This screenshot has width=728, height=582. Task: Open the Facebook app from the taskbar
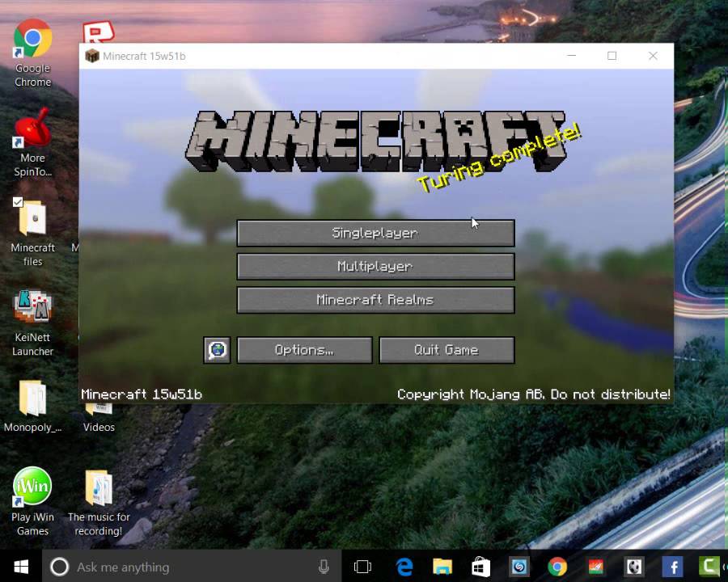(673, 567)
